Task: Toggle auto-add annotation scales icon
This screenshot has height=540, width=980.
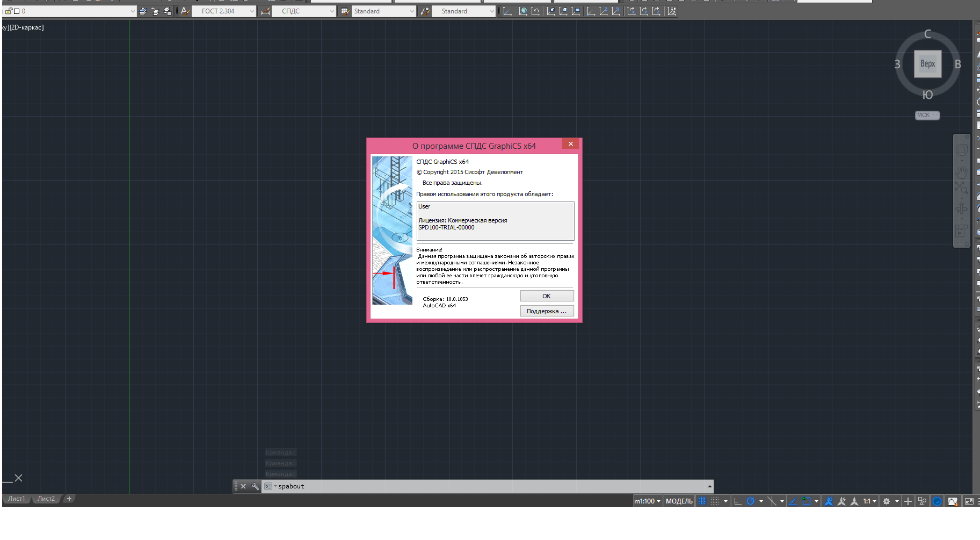Action: coord(841,501)
